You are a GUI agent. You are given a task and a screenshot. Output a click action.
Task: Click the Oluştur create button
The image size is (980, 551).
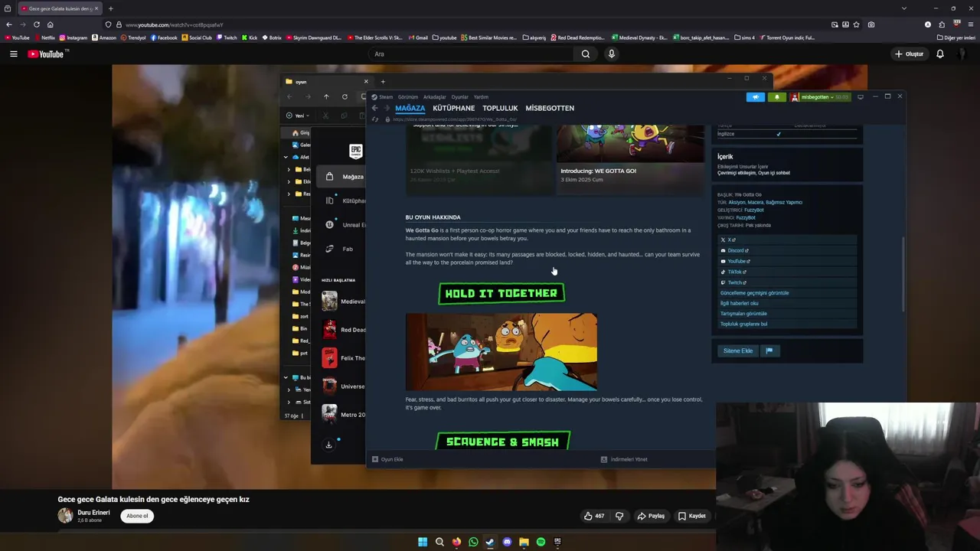[x=909, y=54]
